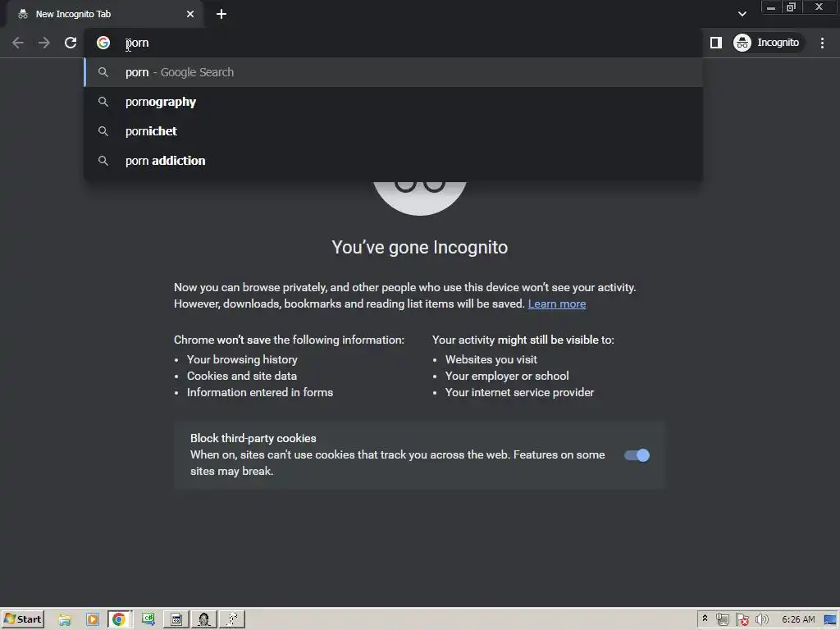Viewport: 840px width, 630px height.
Task: Click the 'Block third-party cookies' title text
Action: pos(253,438)
